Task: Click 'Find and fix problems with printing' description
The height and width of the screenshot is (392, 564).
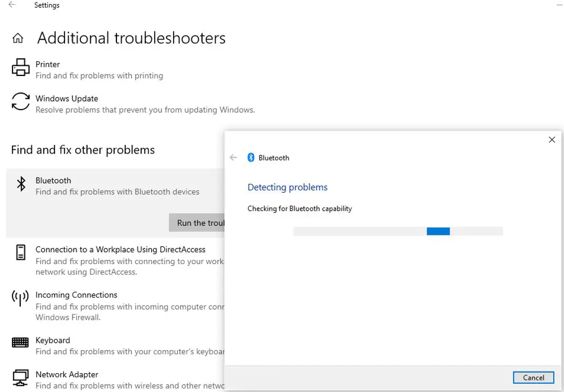Action: (99, 75)
